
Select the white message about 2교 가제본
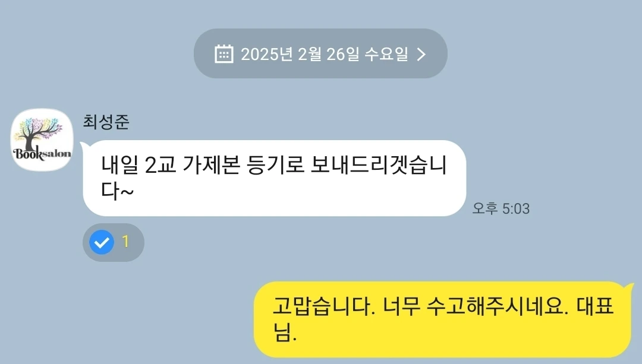click(x=274, y=178)
